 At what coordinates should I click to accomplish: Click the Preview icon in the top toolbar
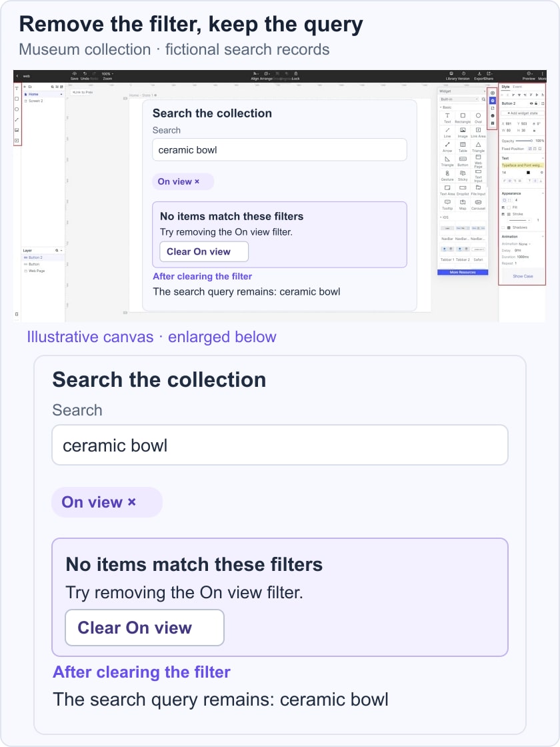[529, 74]
